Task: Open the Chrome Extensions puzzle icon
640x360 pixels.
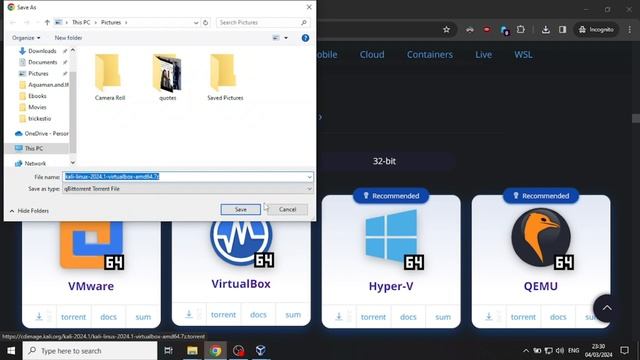Action: pyautogui.click(x=520, y=29)
